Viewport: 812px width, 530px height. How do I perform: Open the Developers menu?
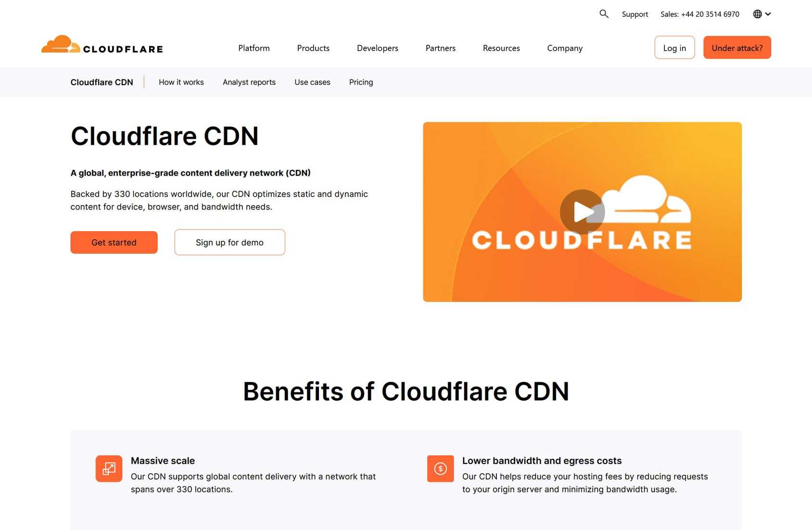point(378,48)
